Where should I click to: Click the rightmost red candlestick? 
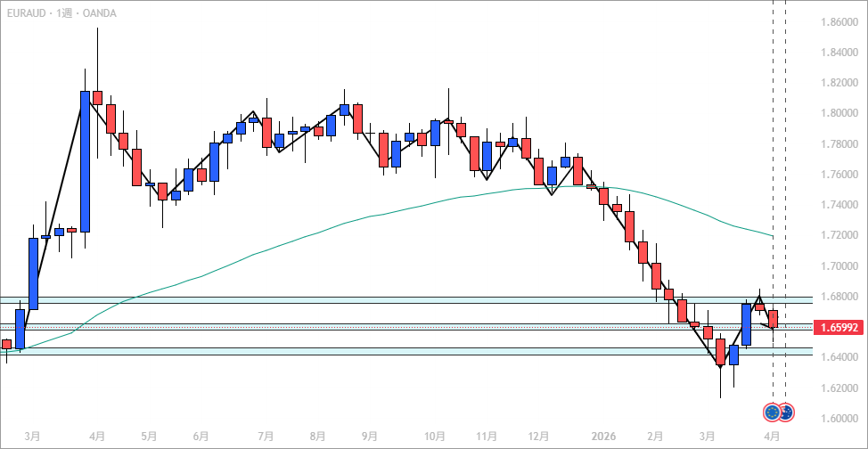773,318
